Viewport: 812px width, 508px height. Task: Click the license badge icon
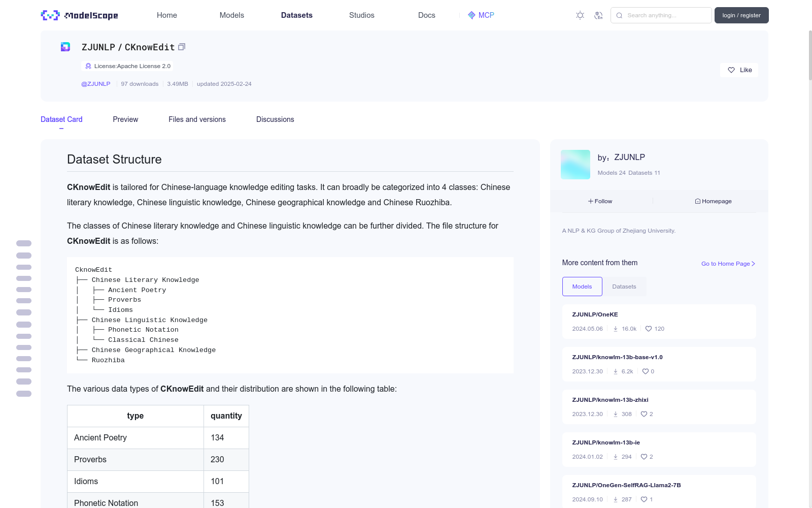coord(88,66)
